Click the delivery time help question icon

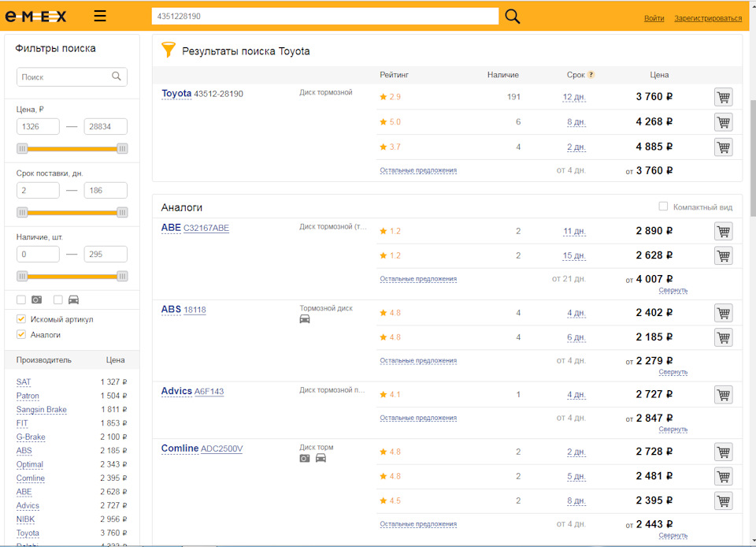(x=591, y=75)
